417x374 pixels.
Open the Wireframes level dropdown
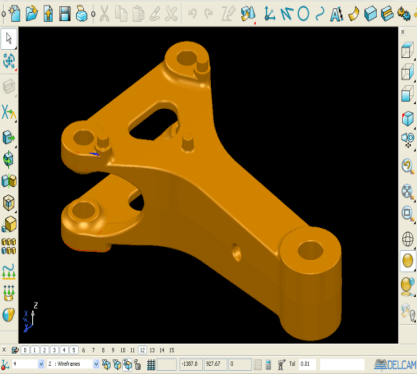[73, 364]
